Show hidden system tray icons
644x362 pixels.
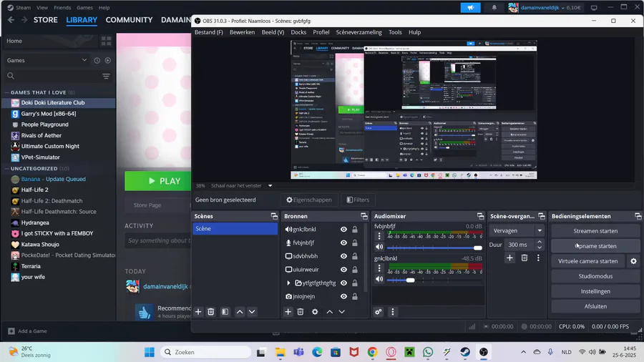523,352
